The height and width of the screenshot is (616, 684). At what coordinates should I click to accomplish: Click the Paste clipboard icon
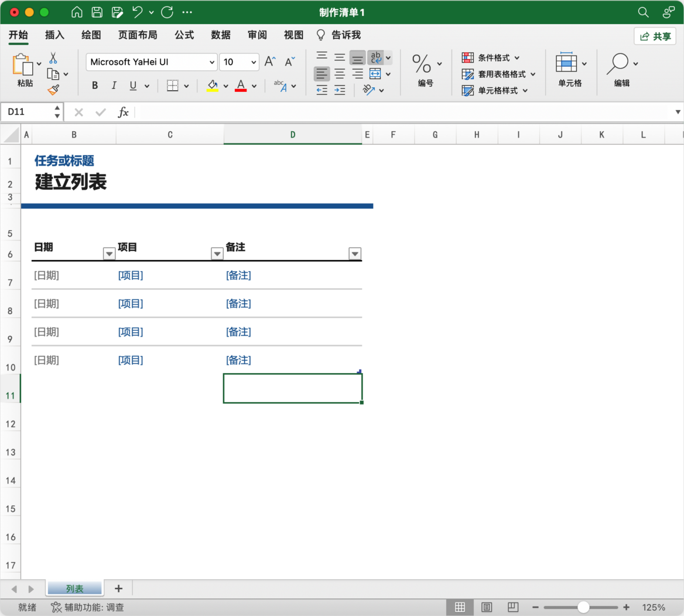pyautogui.click(x=23, y=64)
